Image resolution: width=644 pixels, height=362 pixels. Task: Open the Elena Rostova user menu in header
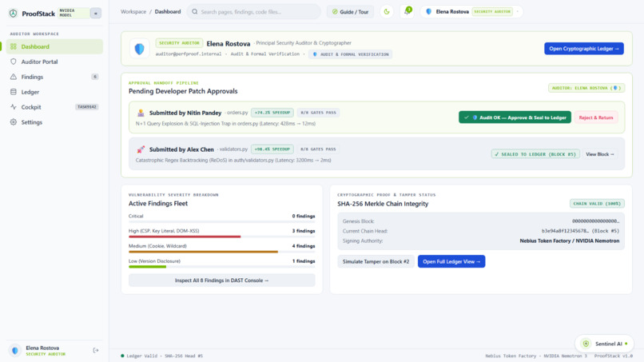(472, 11)
